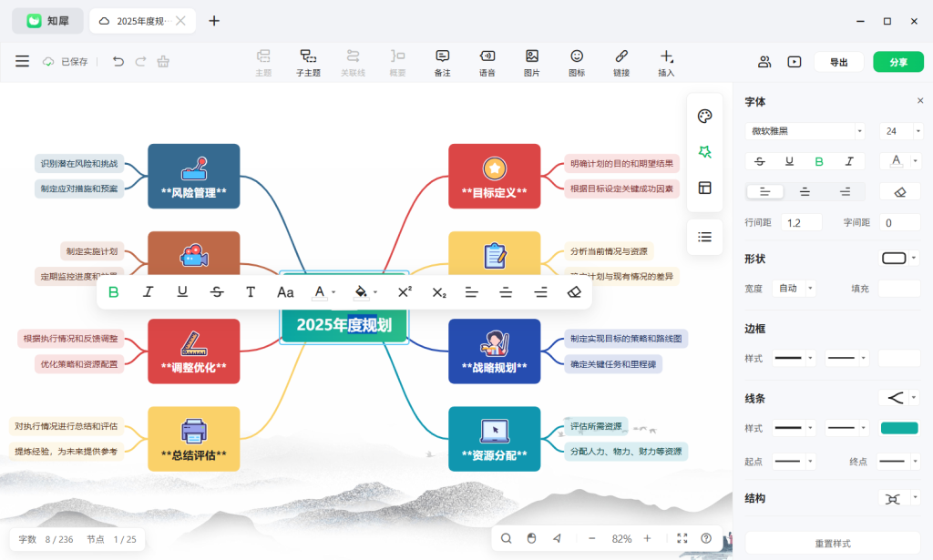
Task: Toggle underline in the 字体 panel
Action: click(790, 161)
